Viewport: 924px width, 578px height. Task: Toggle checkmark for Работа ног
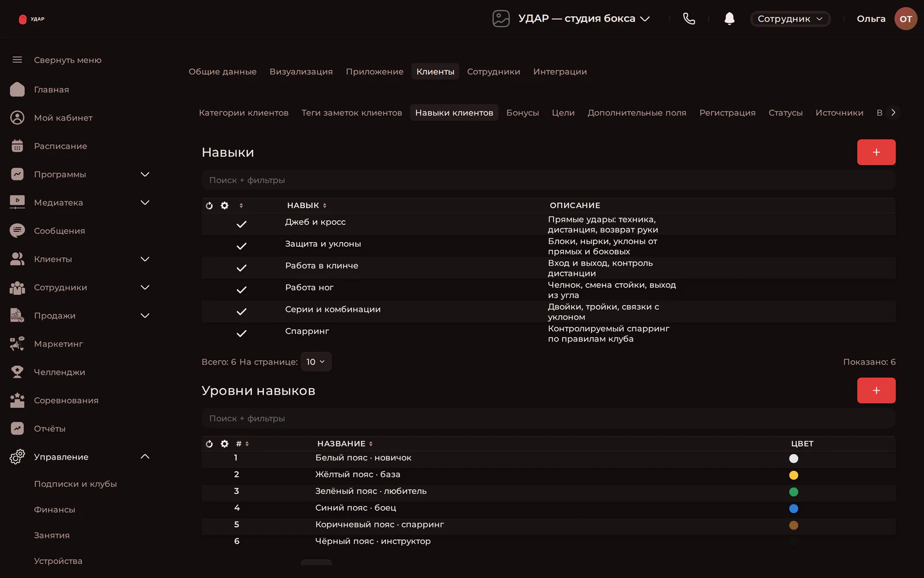click(x=241, y=290)
